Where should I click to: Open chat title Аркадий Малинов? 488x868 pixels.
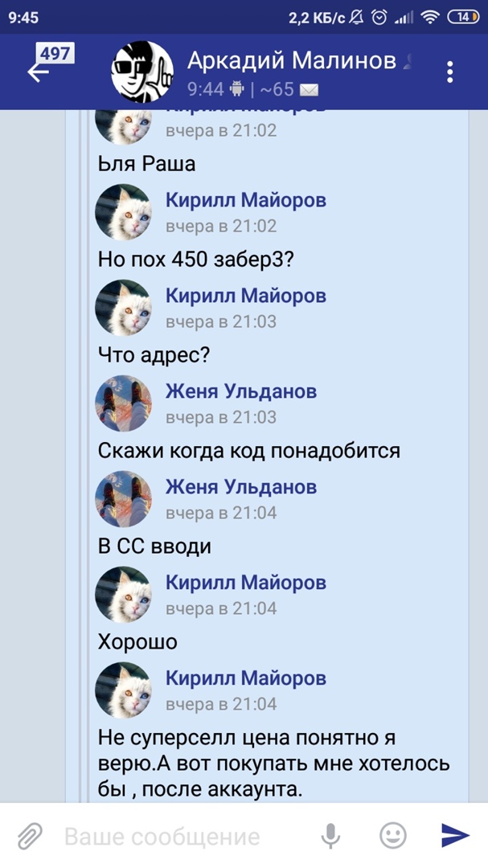[x=291, y=60]
